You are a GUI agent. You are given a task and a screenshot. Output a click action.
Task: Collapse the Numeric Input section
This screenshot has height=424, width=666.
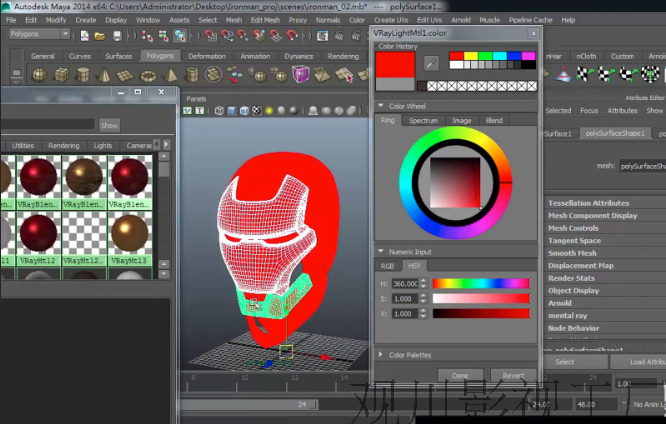tap(381, 252)
